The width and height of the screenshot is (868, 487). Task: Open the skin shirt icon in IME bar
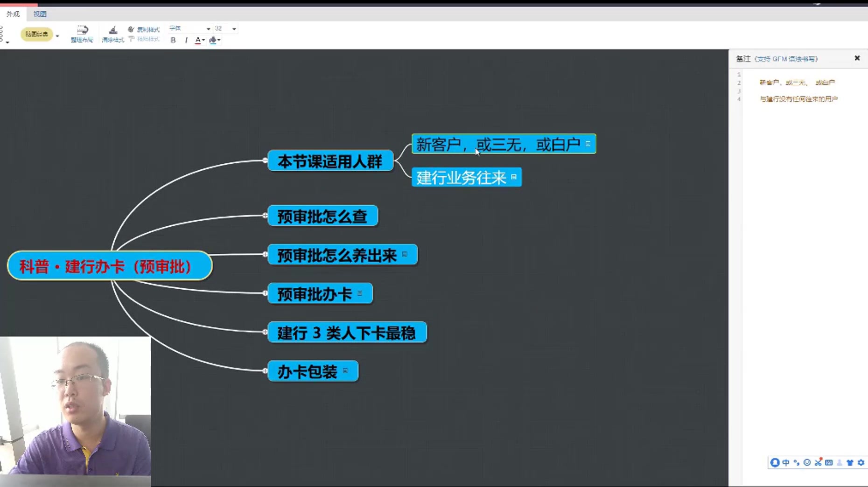850,462
